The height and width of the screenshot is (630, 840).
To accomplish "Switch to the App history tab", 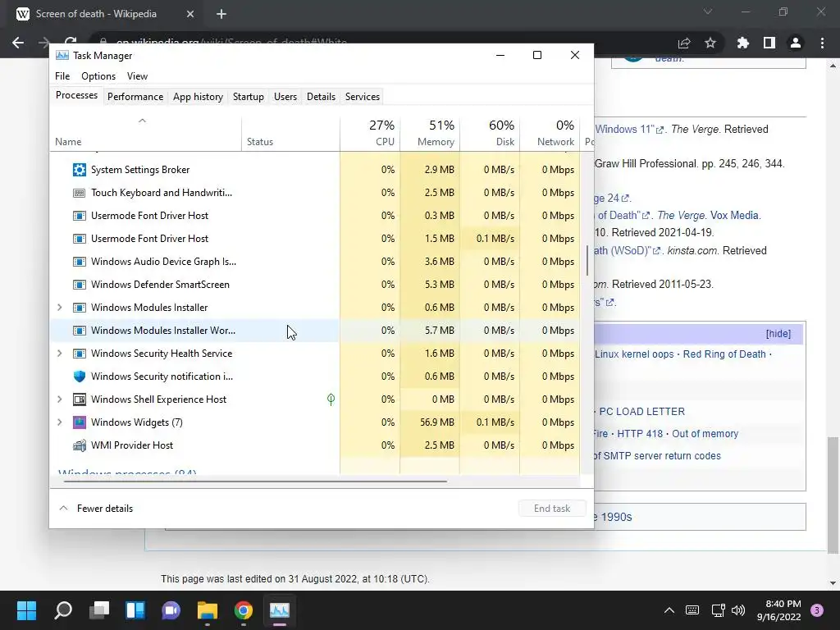I will [x=198, y=97].
